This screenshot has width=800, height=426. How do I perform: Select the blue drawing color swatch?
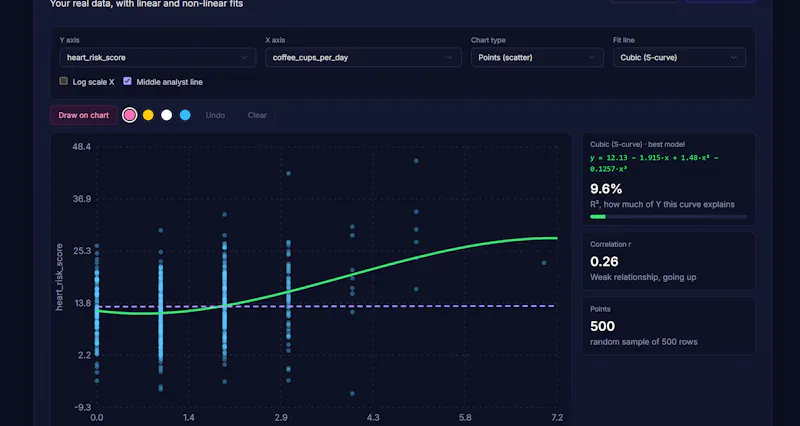[x=185, y=115]
